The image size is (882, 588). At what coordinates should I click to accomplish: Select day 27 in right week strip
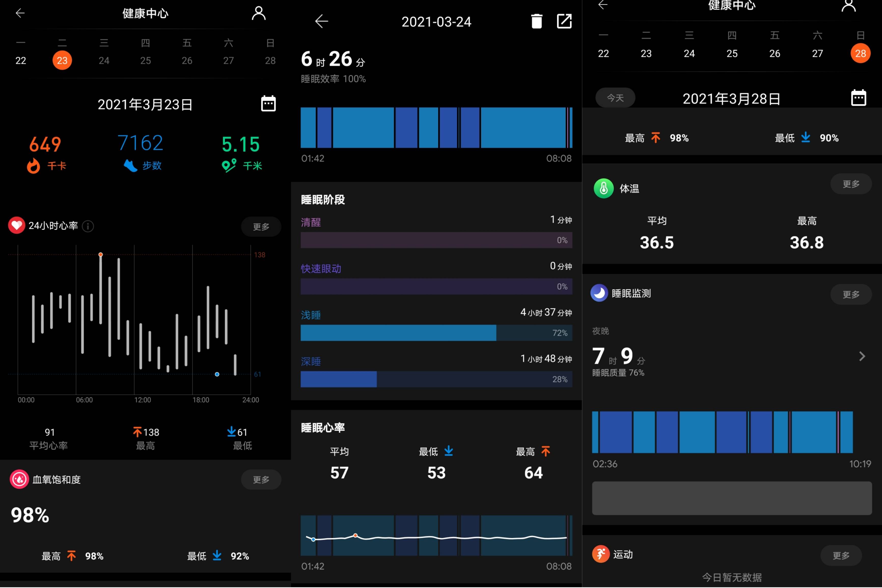click(818, 53)
